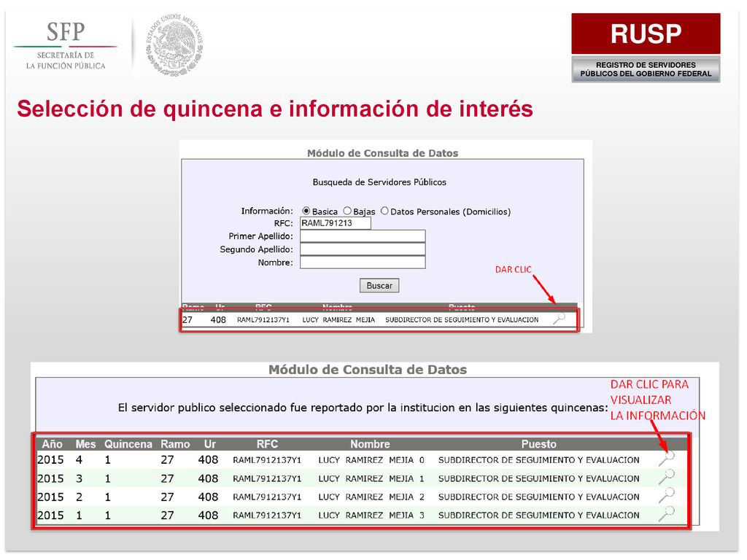Screen dimensions: 747x560
Task: Click the lower 'Módulo de Consulta de Datos' title
Action: coord(368,370)
